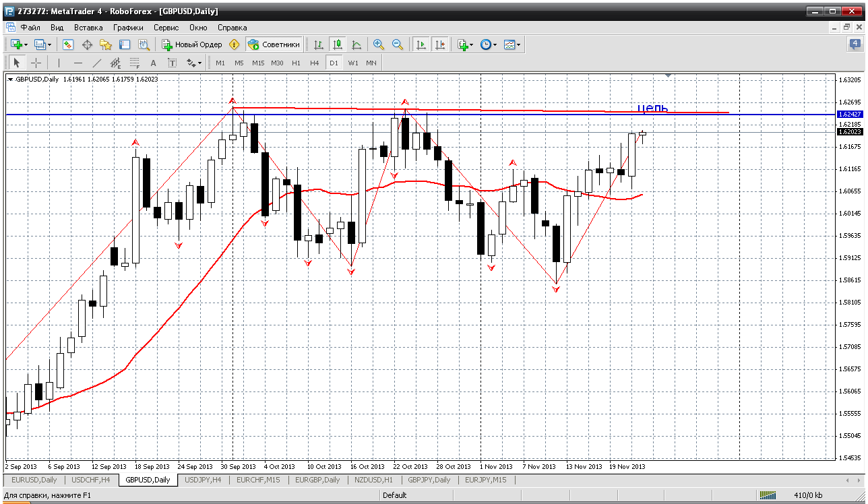Switch to EURCHF,M15 chart tab
The height and width of the screenshot is (504, 868).
(258, 480)
